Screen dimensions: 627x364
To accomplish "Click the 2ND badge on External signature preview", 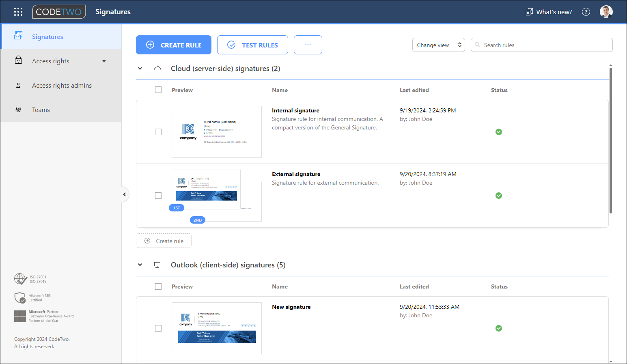I will (198, 220).
